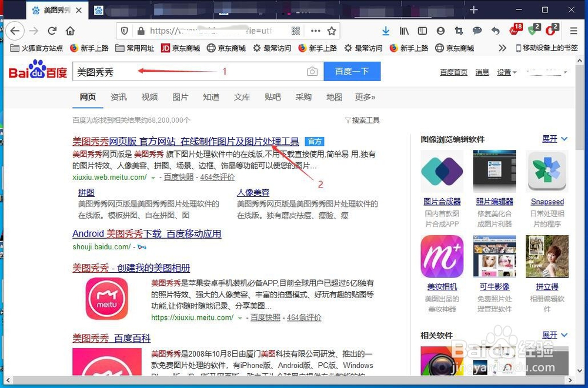Open 常用网址 bookmark folder
Image resolution: width=588 pixels, height=388 pixels.
[135, 48]
